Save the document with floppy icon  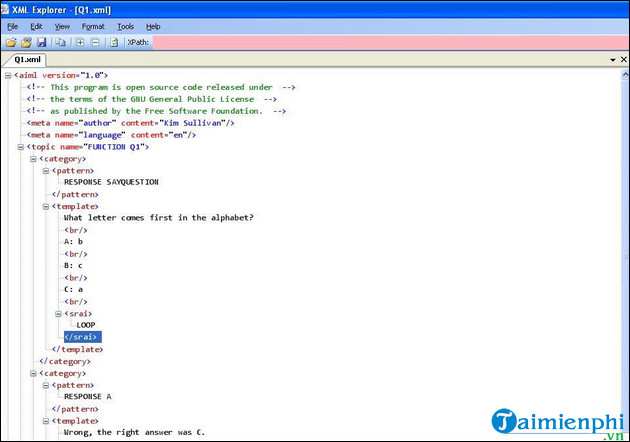(41, 42)
